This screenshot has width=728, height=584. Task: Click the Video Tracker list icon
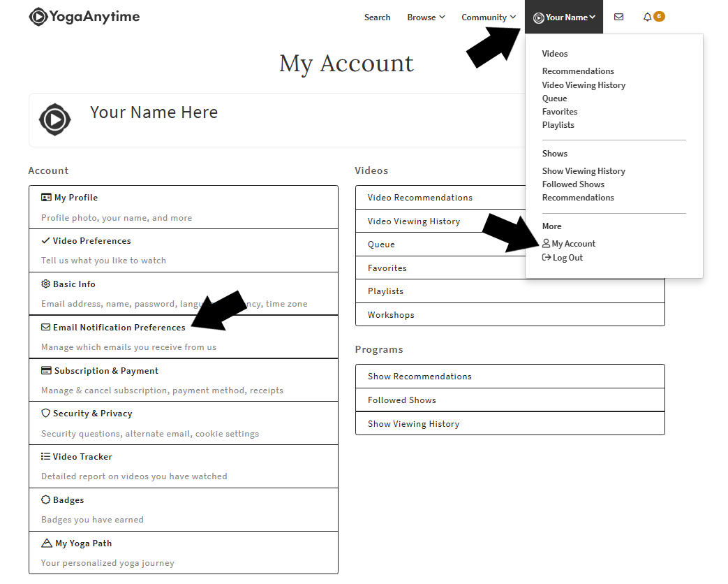pos(45,456)
